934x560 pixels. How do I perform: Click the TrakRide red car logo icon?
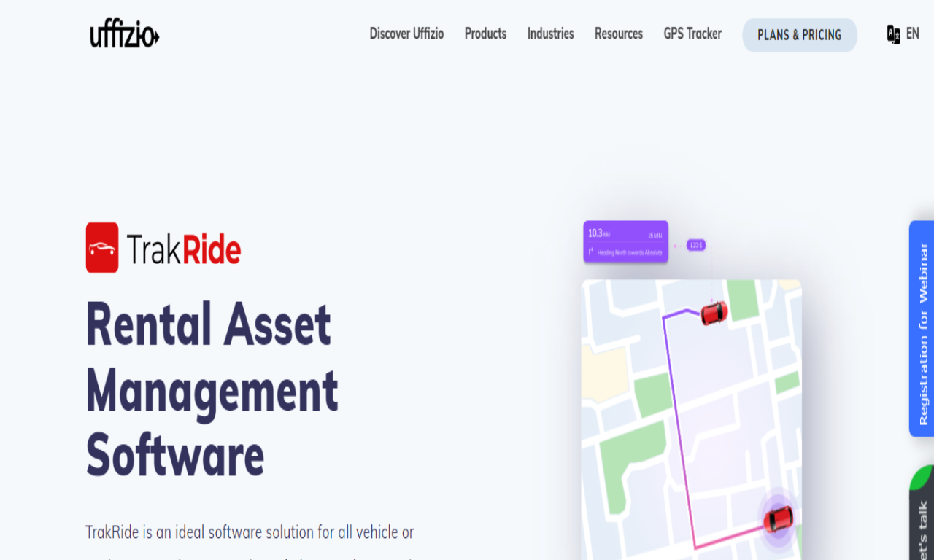(x=102, y=248)
